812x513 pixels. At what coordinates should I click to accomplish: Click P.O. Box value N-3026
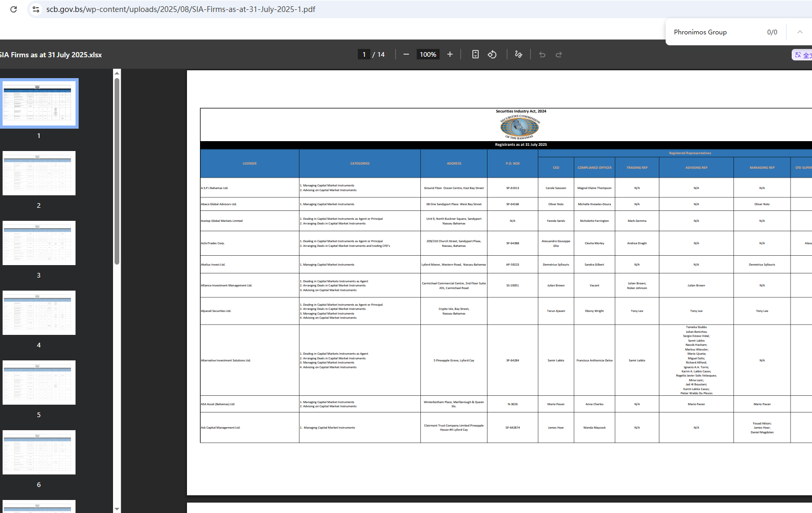(x=513, y=404)
